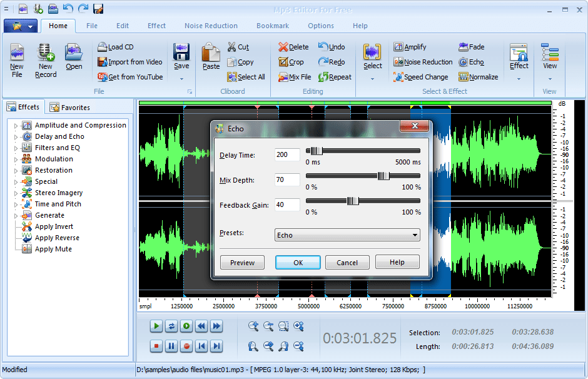This screenshot has width=588, height=379.
Task: Click the Import from Video icon
Action: 103,62
